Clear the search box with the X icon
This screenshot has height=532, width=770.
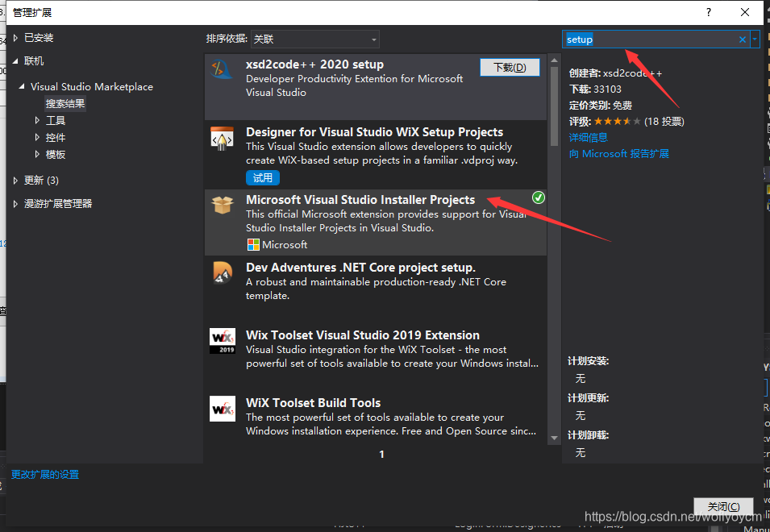(743, 39)
